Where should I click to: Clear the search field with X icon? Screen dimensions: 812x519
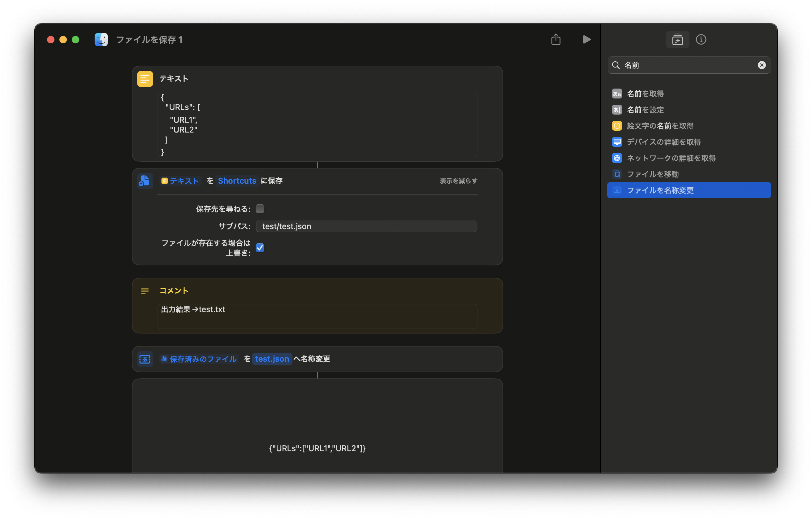click(762, 65)
